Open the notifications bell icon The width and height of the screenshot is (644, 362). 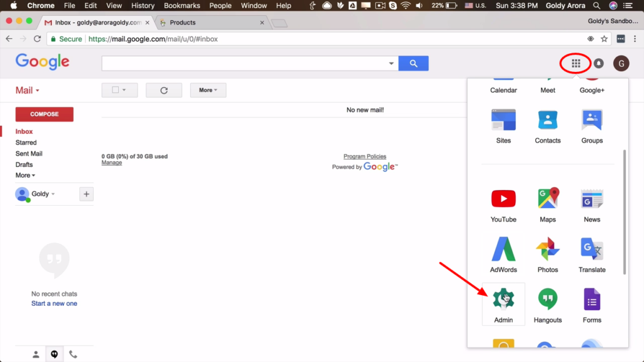coord(599,63)
